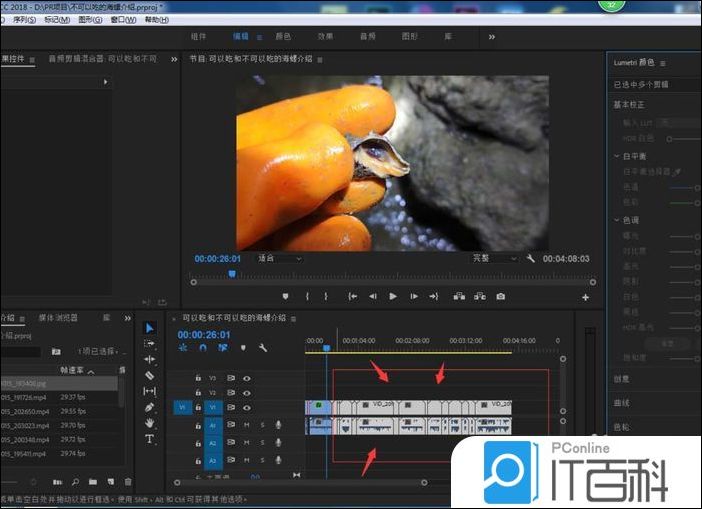Select the Razor tool
Viewport: 702px width, 509px height.
(x=150, y=375)
